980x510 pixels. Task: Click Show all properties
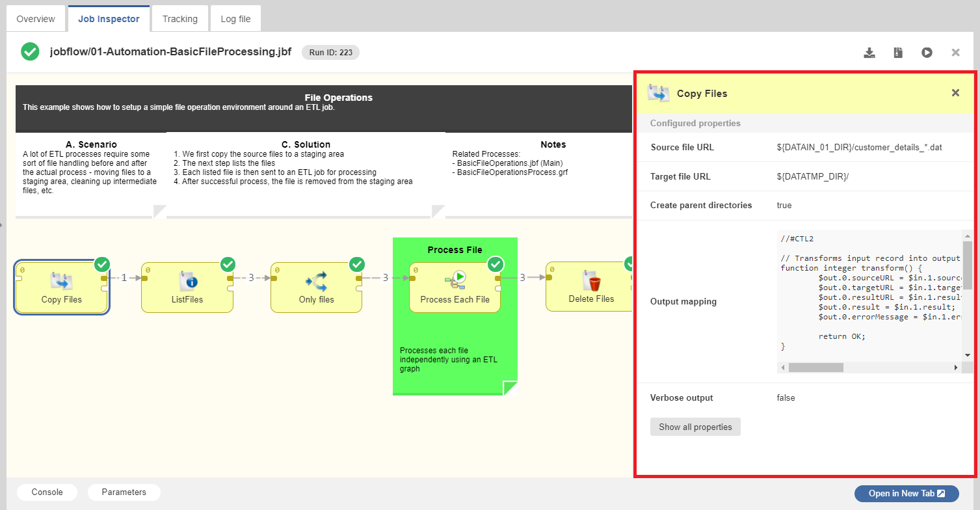coord(695,427)
